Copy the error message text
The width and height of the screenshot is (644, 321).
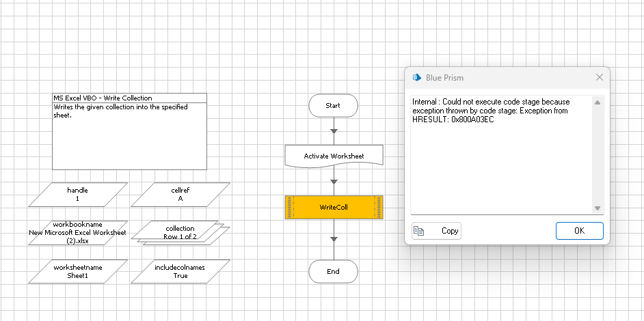pos(436,231)
